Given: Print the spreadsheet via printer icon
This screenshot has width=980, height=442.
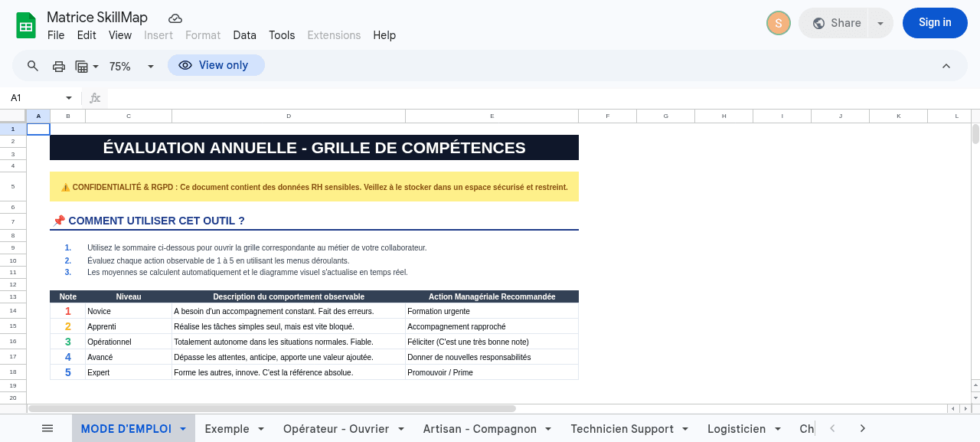Looking at the screenshot, I should (x=59, y=66).
